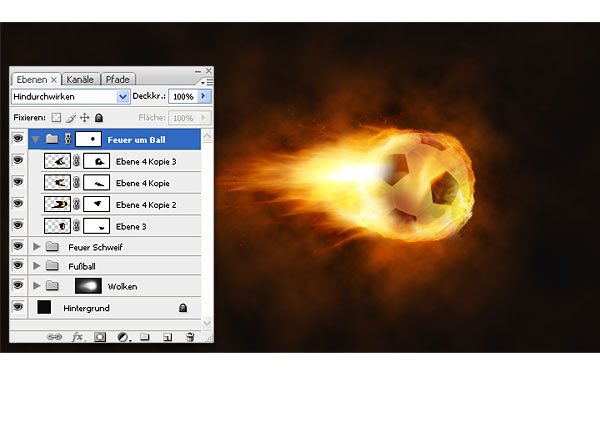The width and height of the screenshot is (600, 427).
Task: Select the Ebene 4 Kopie mask thumbnail
Action: pyautogui.click(x=97, y=183)
